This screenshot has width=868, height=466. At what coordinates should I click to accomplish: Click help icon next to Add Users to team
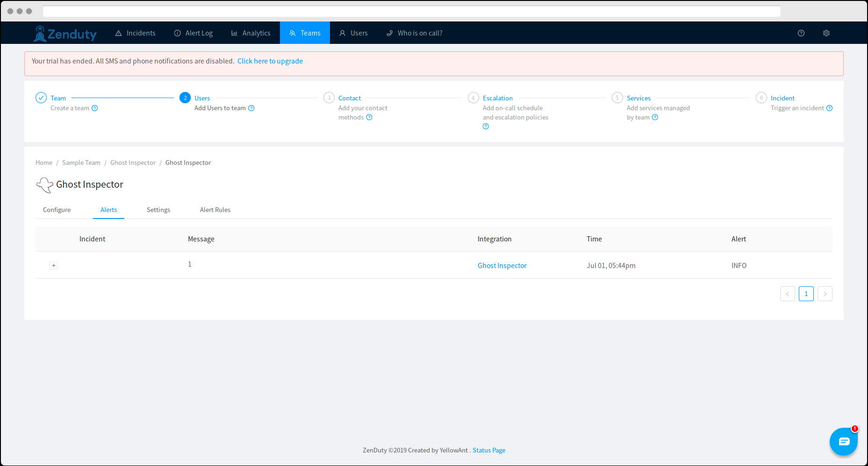point(251,108)
